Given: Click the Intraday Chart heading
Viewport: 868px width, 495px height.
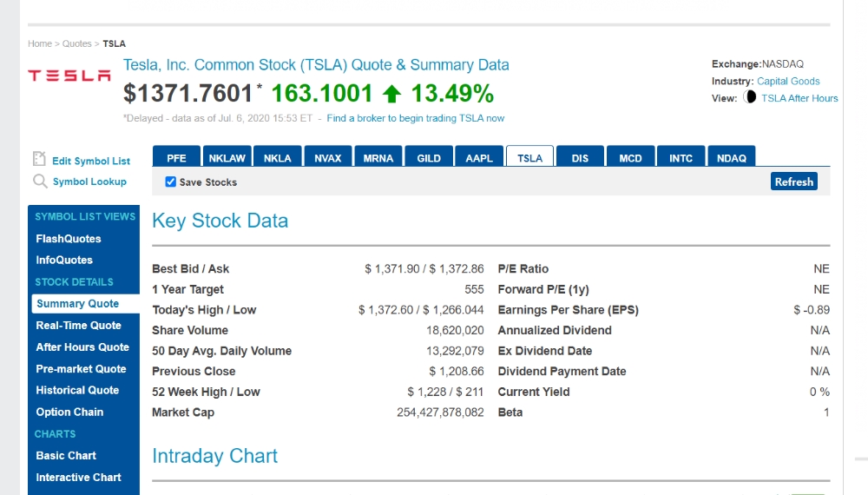Looking at the screenshot, I should [x=214, y=456].
